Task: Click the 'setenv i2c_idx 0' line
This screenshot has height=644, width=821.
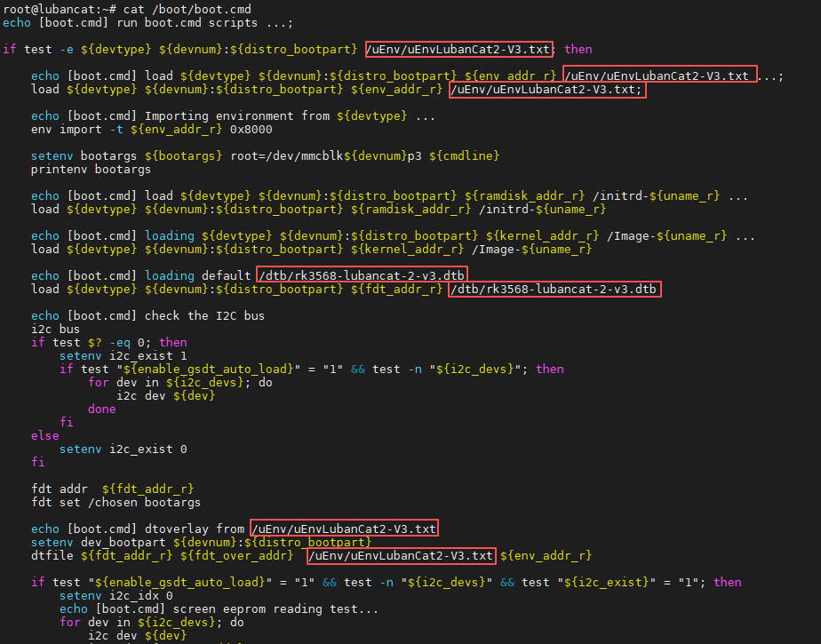Action: (x=116, y=596)
